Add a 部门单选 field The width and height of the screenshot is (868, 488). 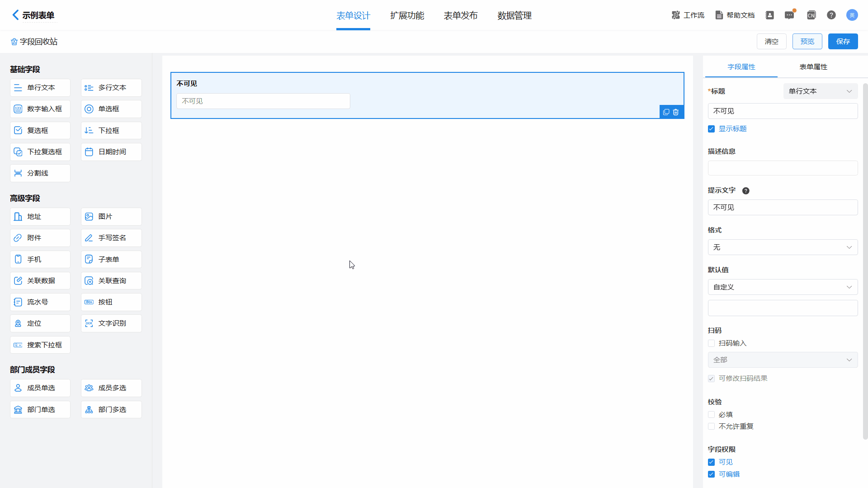[40, 410]
